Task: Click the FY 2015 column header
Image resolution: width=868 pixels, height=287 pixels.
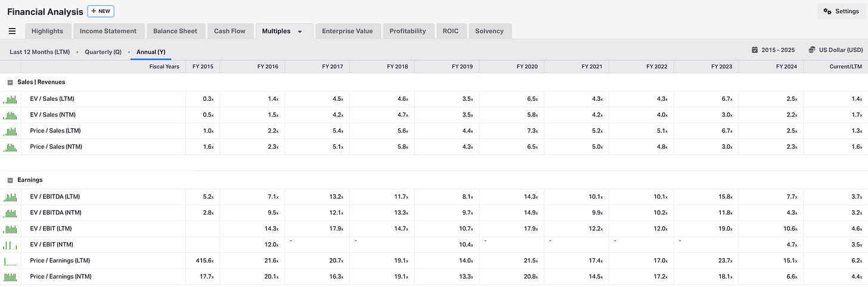Action: tap(203, 67)
